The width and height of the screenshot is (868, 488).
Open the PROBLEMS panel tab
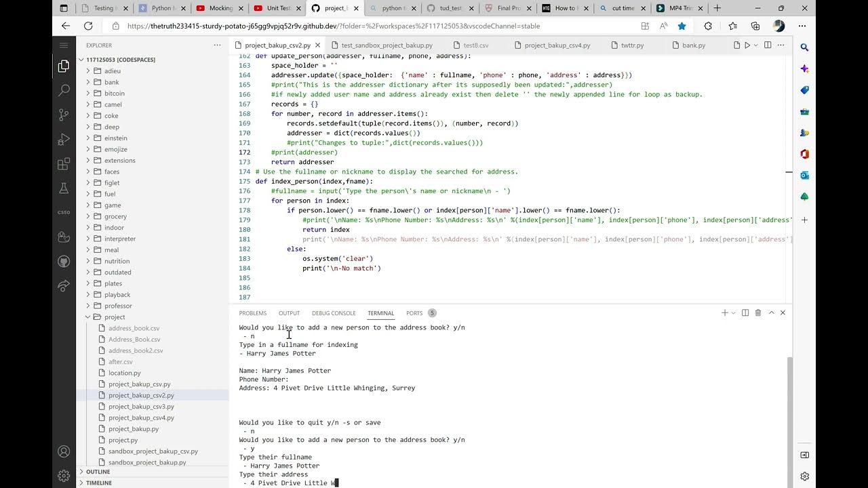tap(253, 313)
